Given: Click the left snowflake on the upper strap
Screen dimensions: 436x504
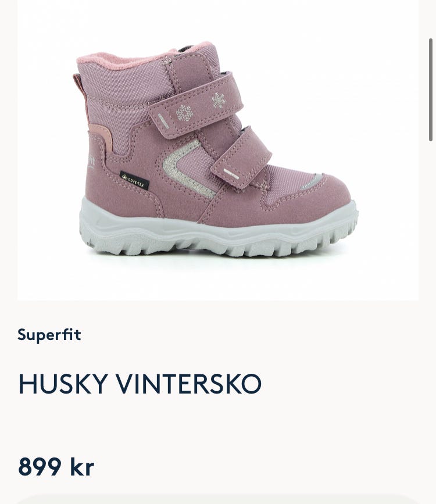Looking at the screenshot, I should (x=184, y=113).
